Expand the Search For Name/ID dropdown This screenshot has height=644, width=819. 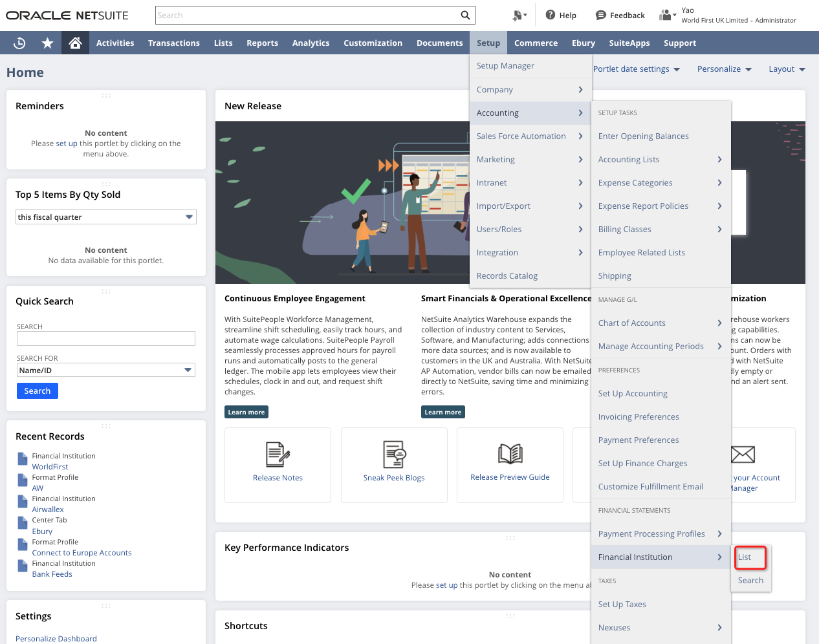coord(106,370)
